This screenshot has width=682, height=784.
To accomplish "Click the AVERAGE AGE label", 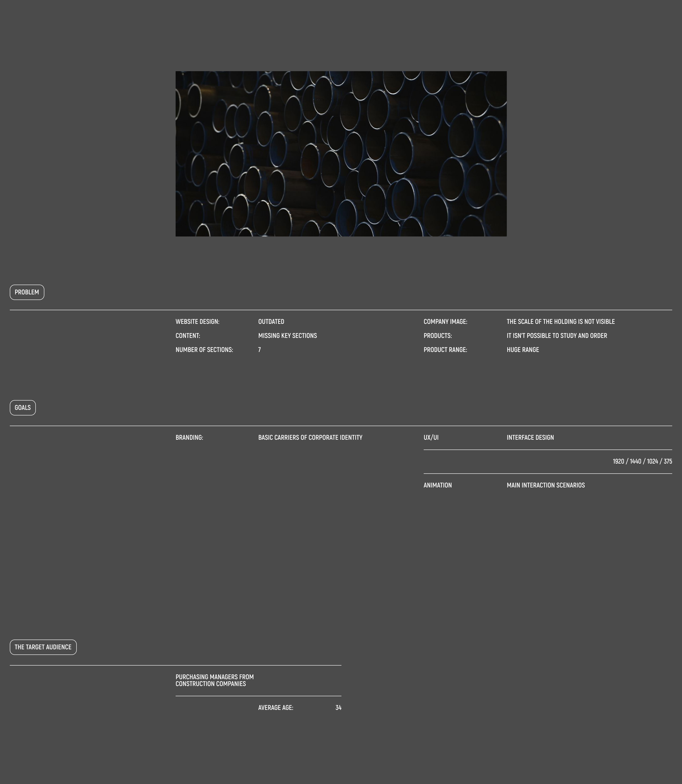I will tap(276, 708).
